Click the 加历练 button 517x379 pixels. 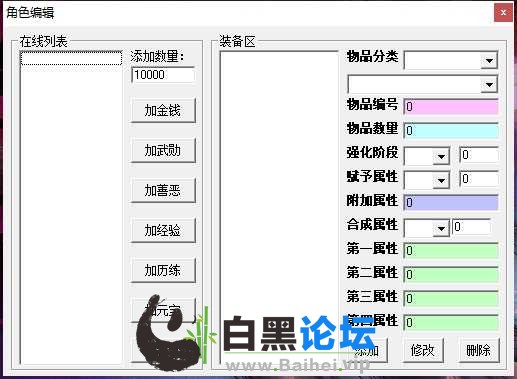click(163, 270)
